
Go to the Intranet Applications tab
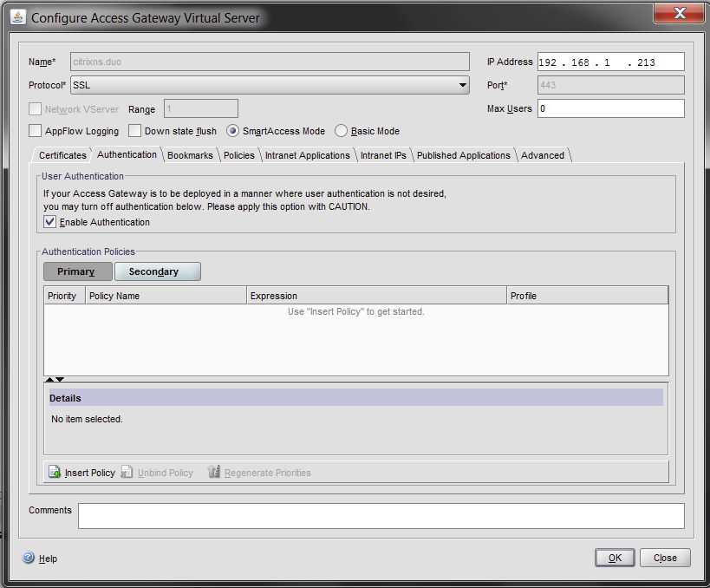(307, 155)
